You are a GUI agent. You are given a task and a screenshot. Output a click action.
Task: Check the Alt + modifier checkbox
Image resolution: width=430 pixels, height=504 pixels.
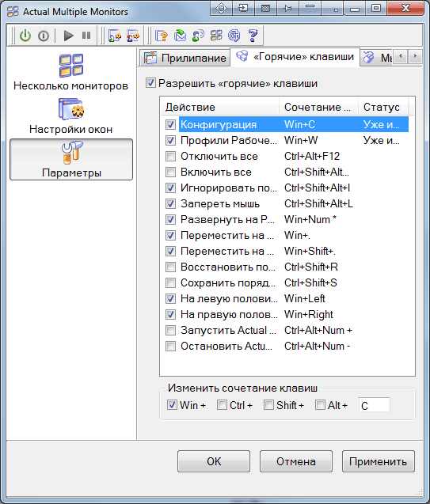click(x=320, y=404)
